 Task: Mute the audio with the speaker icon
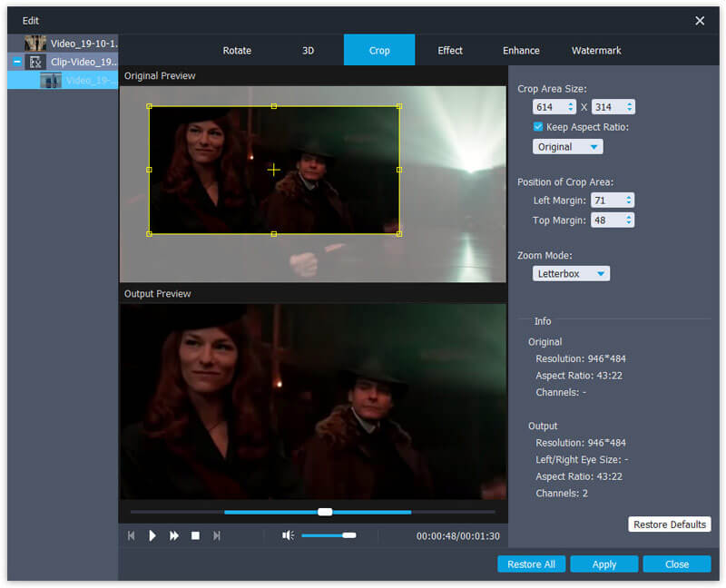(x=288, y=535)
